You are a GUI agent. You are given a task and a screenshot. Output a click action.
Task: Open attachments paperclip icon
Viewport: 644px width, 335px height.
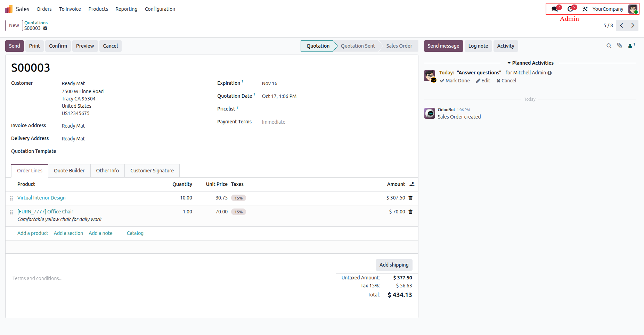pyautogui.click(x=620, y=46)
